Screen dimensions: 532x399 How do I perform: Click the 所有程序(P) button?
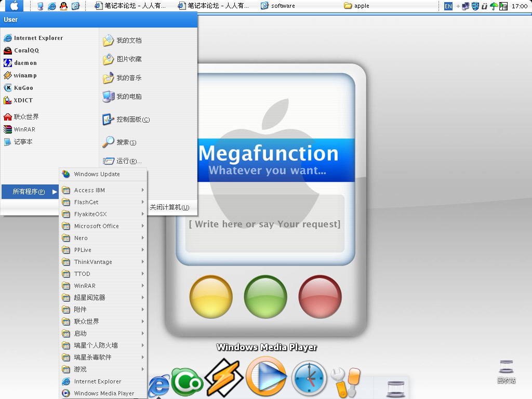(x=30, y=192)
